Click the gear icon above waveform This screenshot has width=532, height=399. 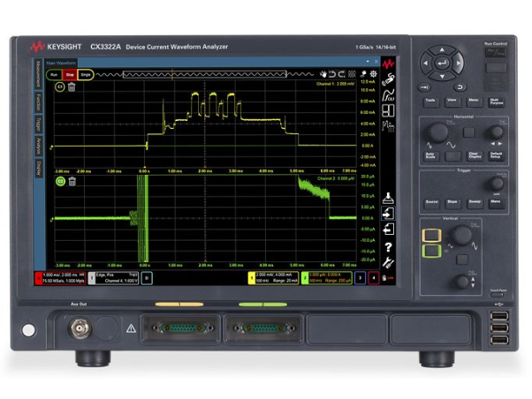[x=373, y=74]
